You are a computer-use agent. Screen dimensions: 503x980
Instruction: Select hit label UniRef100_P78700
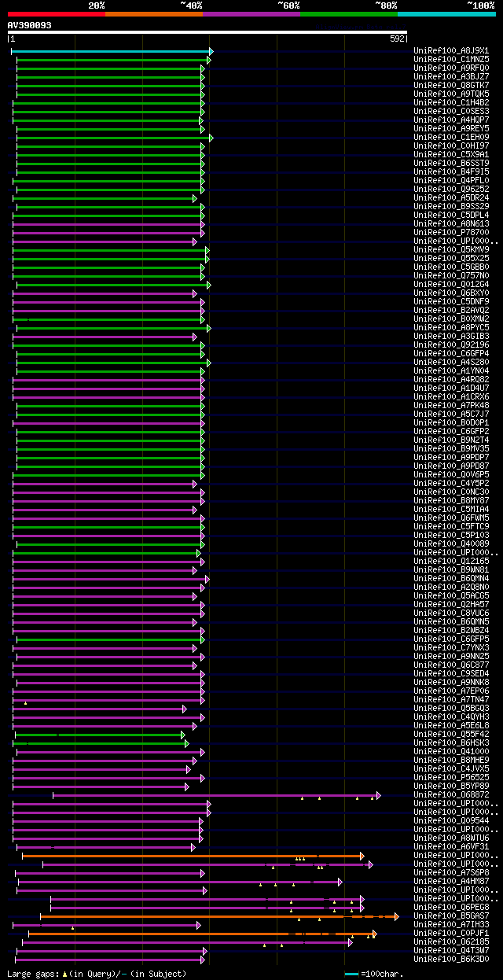click(x=451, y=233)
